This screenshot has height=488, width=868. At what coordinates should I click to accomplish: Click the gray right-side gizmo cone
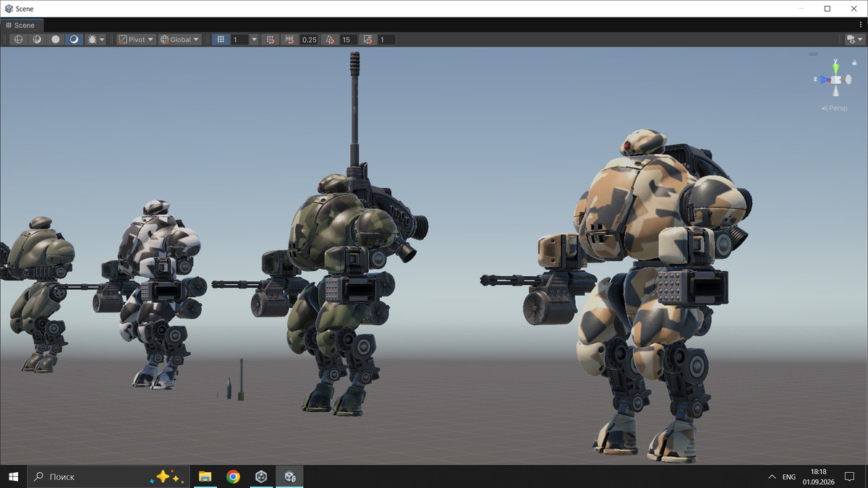pyautogui.click(x=848, y=80)
